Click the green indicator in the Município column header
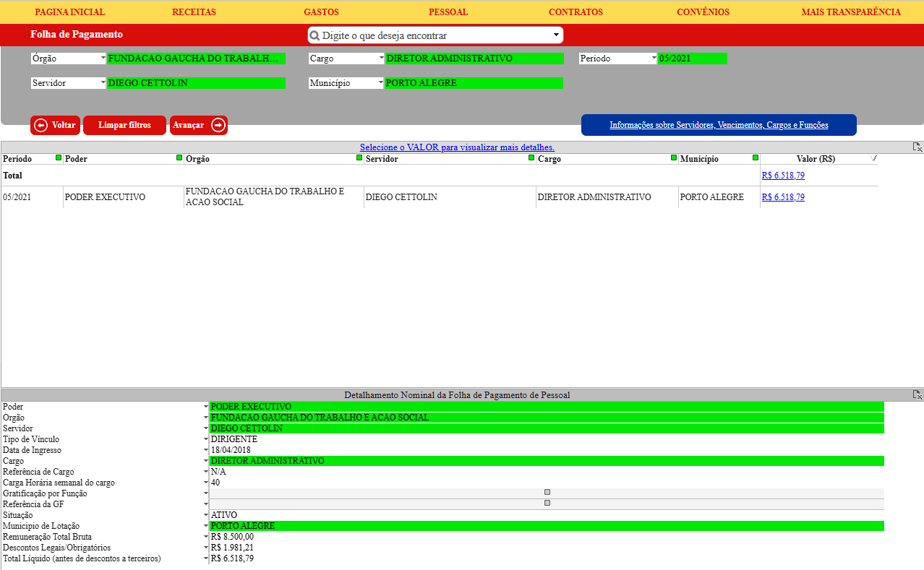The height and width of the screenshot is (570, 924). click(x=756, y=157)
